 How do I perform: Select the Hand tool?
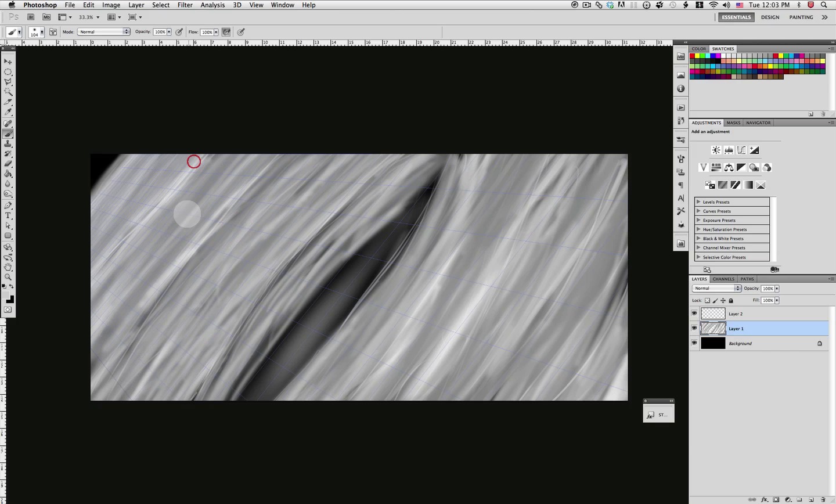8,267
